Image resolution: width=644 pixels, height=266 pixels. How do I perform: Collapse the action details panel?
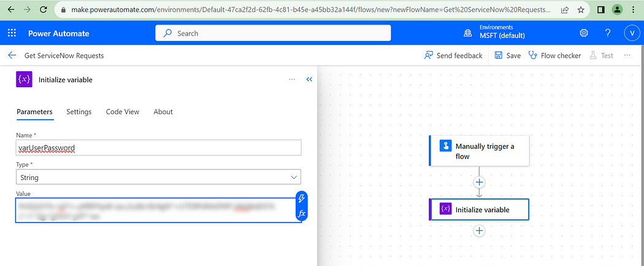pos(309,79)
